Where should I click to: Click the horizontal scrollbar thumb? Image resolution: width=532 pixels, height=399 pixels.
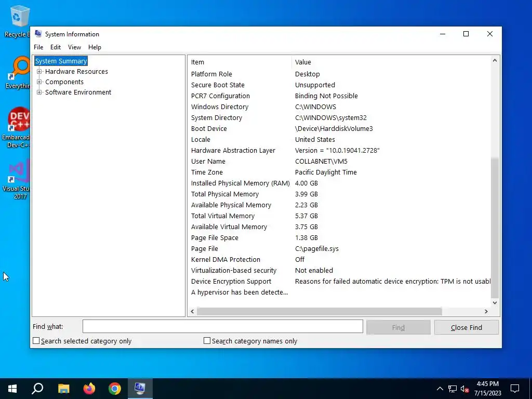click(320, 311)
